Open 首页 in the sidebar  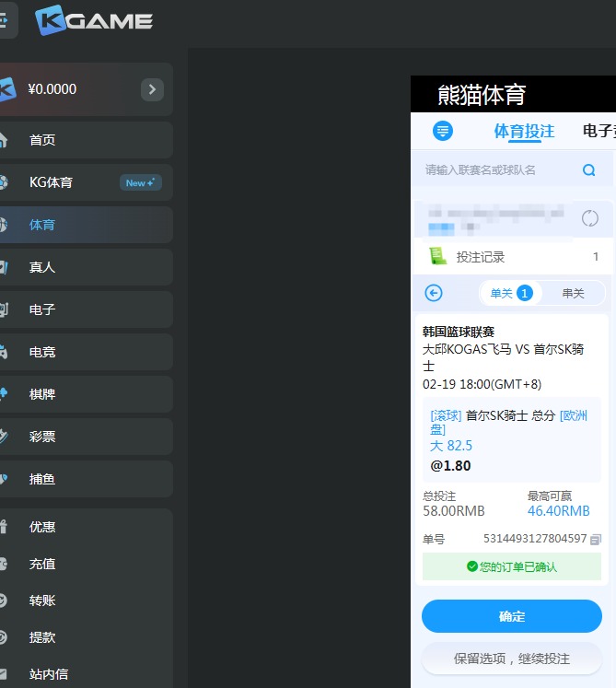86,140
